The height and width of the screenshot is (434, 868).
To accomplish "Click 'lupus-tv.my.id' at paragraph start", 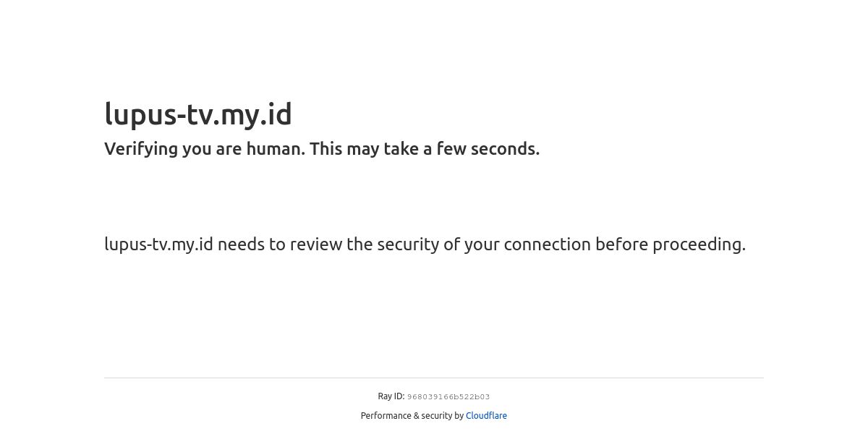I will 158,244.
